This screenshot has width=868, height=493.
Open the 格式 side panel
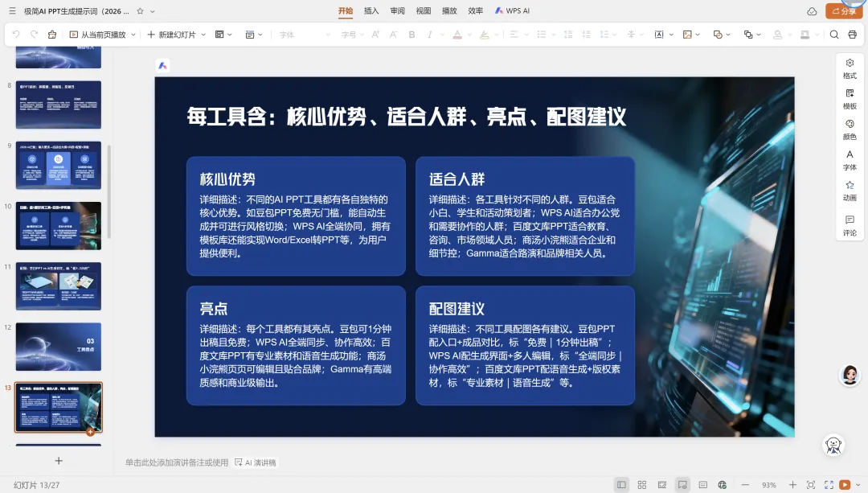coord(850,68)
